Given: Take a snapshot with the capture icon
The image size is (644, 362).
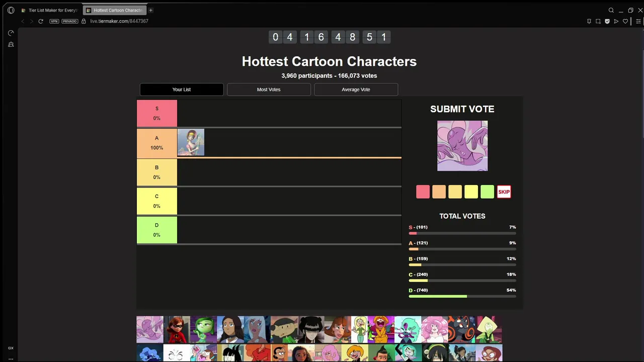Looking at the screenshot, I should point(598,21).
